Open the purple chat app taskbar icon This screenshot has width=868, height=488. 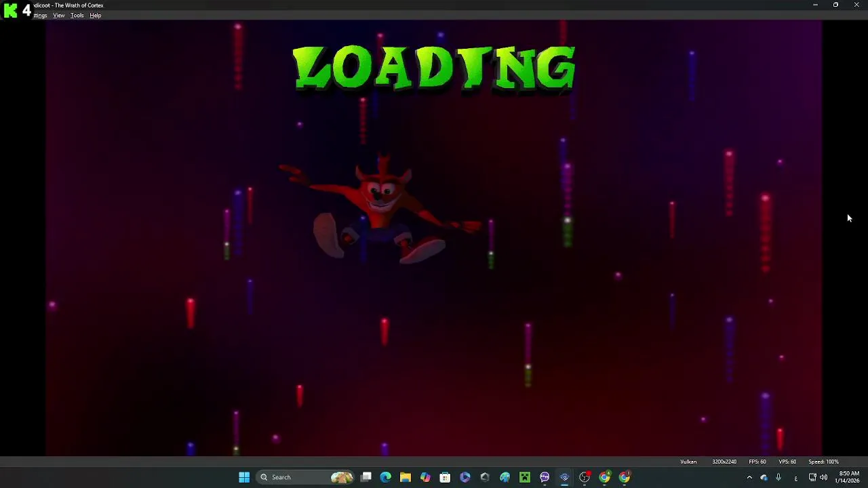pyautogui.click(x=545, y=477)
